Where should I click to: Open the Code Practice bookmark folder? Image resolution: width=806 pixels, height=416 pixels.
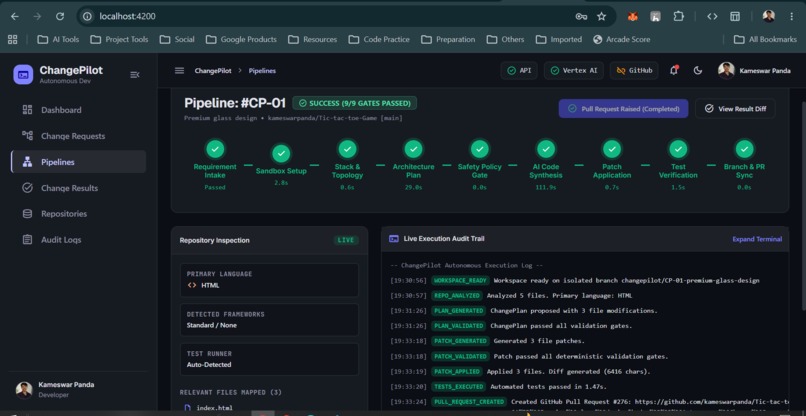tap(379, 39)
